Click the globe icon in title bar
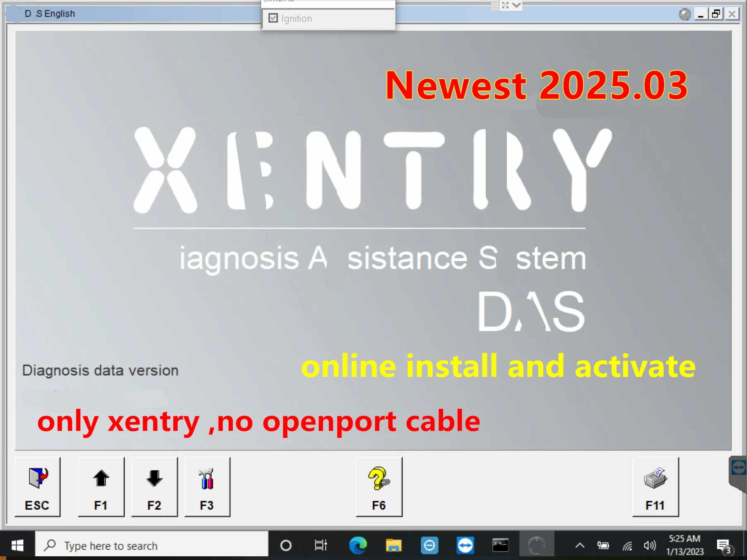The width and height of the screenshot is (747, 560). click(x=685, y=14)
